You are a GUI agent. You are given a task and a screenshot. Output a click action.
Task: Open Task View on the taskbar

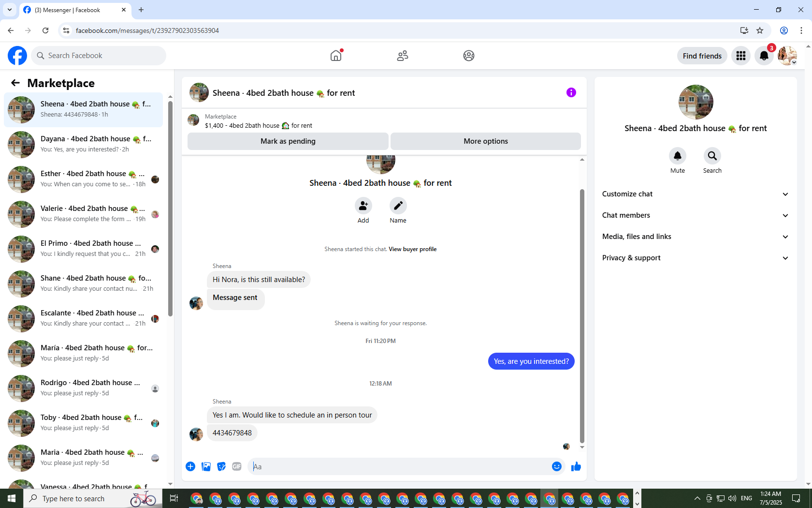coord(174,498)
